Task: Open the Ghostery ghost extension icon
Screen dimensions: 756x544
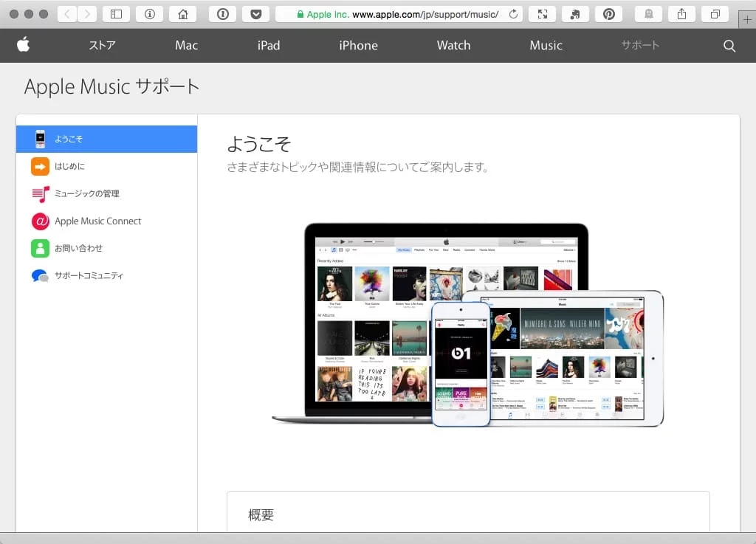Action: (x=648, y=14)
